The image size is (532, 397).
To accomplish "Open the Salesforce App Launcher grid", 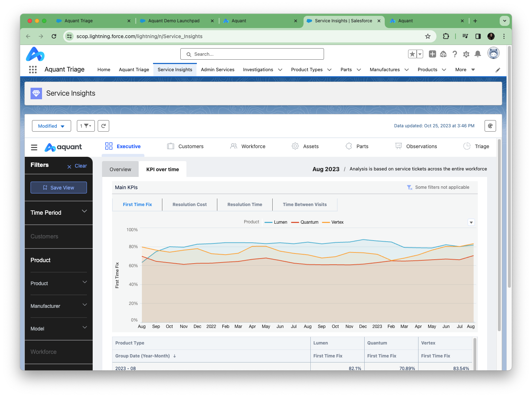I will click(x=33, y=70).
